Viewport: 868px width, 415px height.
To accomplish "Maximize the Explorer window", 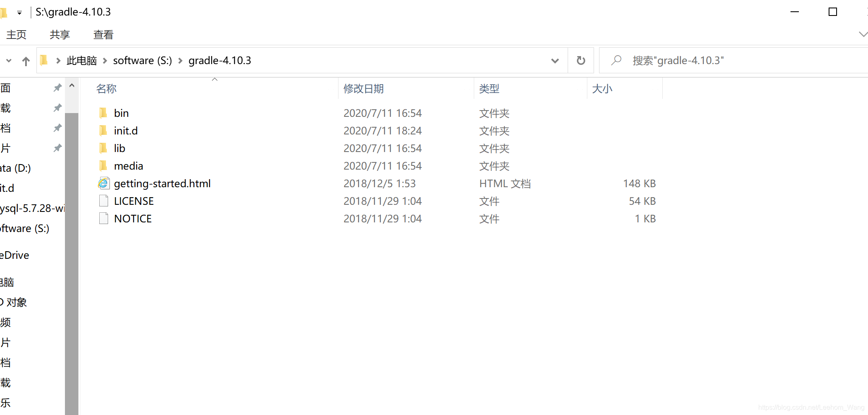I will (x=833, y=12).
